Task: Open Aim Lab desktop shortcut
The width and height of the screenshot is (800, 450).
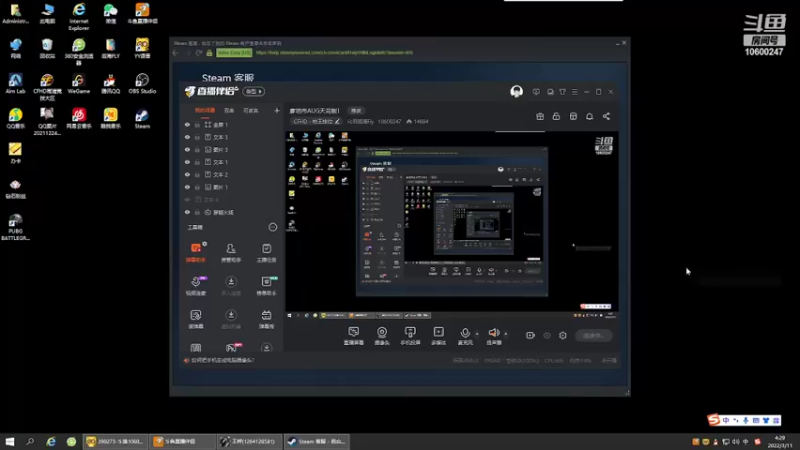Action: (15, 84)
